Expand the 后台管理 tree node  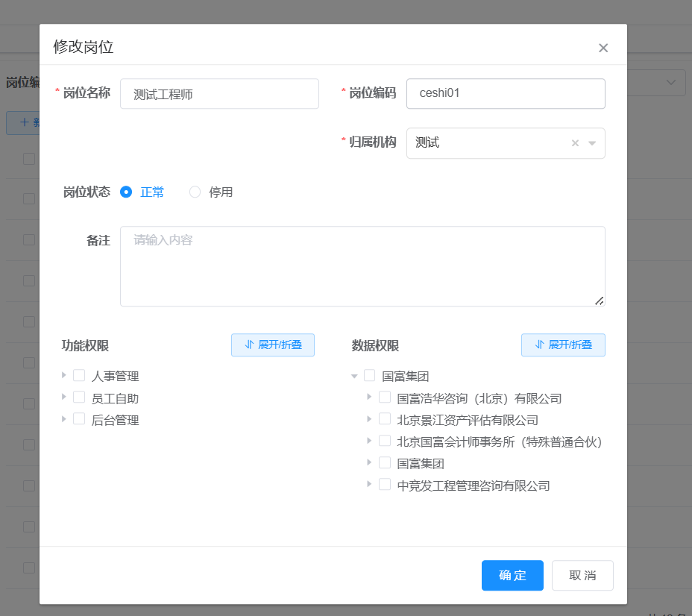pos(64,419)
